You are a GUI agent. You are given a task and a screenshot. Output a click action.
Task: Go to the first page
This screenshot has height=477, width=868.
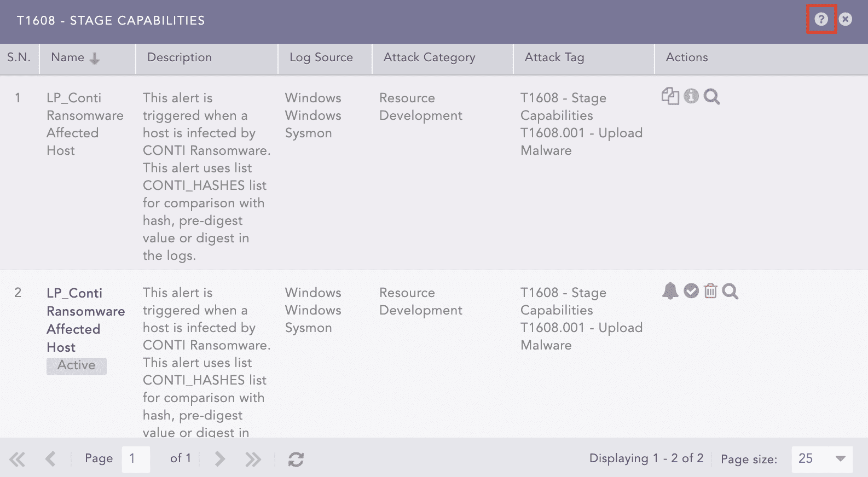pos(18,459)
